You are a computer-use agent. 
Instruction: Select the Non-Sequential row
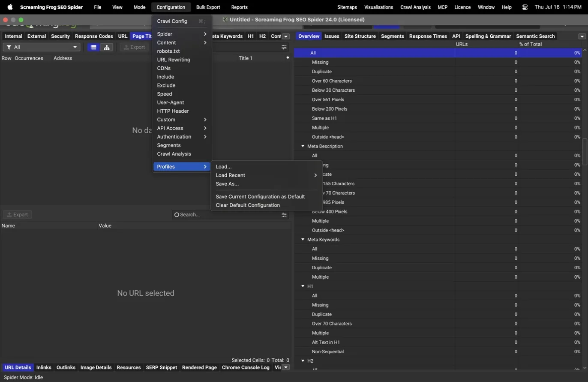(x=438, y=352)
